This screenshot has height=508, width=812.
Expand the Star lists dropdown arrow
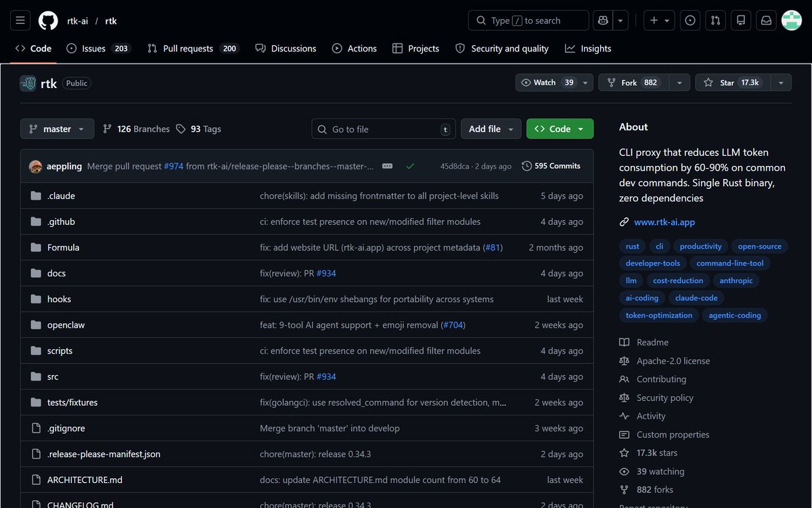781,83
